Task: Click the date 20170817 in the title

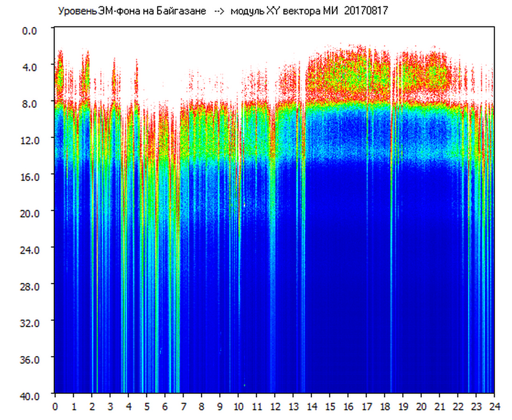Action: click(366, 11)
